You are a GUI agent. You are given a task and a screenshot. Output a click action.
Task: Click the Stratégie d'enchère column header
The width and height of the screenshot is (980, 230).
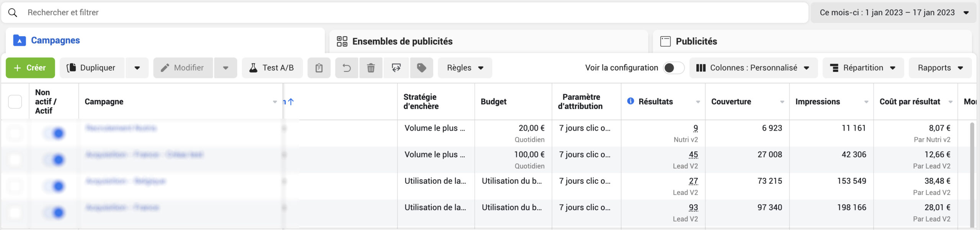436,102
